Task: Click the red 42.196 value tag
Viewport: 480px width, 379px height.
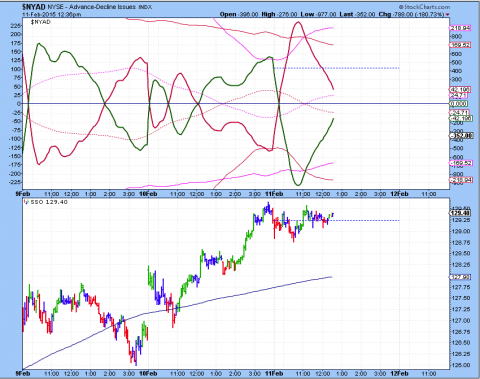Action: click(x=460, y=90)
